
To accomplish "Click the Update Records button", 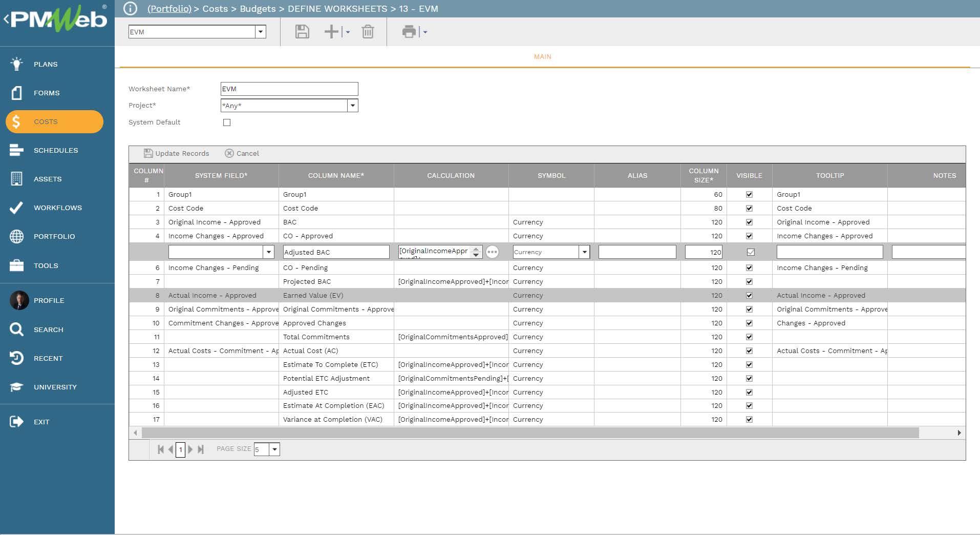I will (177, 153).
